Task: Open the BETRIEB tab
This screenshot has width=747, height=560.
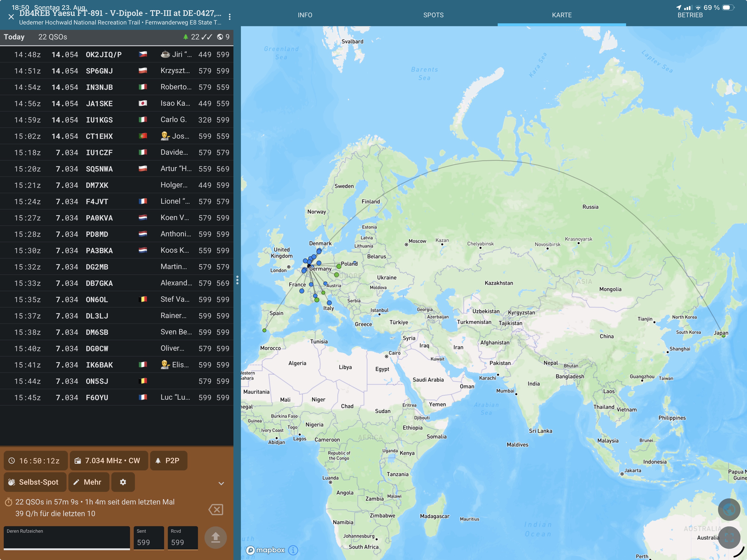Action: click(690, 15)
